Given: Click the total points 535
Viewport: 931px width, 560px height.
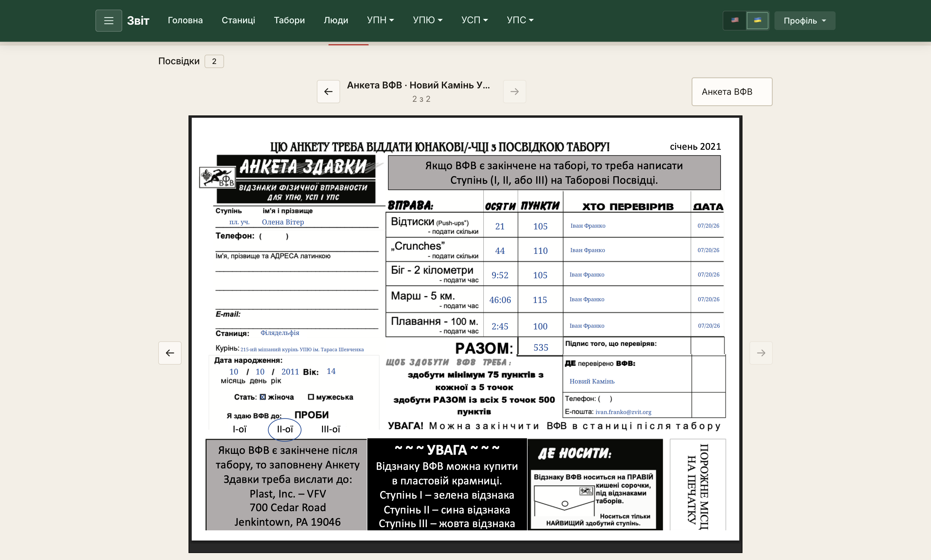Looking at the screenshot, I should coord(541,347).
